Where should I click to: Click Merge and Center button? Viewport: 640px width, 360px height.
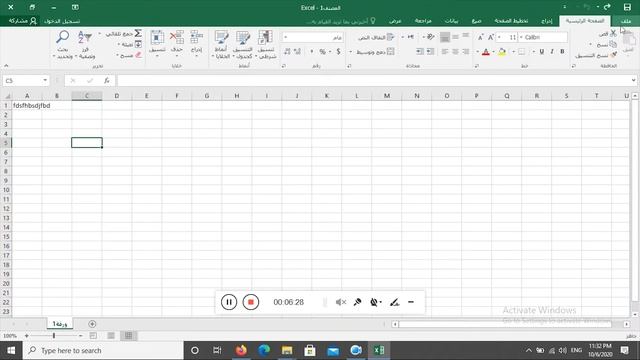(x=375, y=51)
